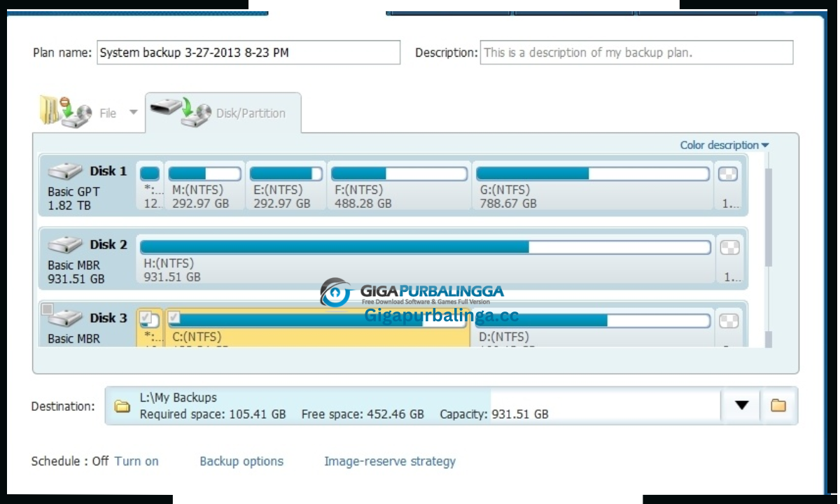
Task: Tick the Disk 3 whole-disk checkbox
Action: pyautogui.click(x=47, y=309)
